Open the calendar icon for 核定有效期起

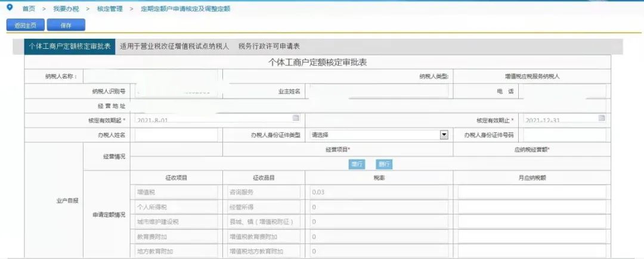point(296,118)
